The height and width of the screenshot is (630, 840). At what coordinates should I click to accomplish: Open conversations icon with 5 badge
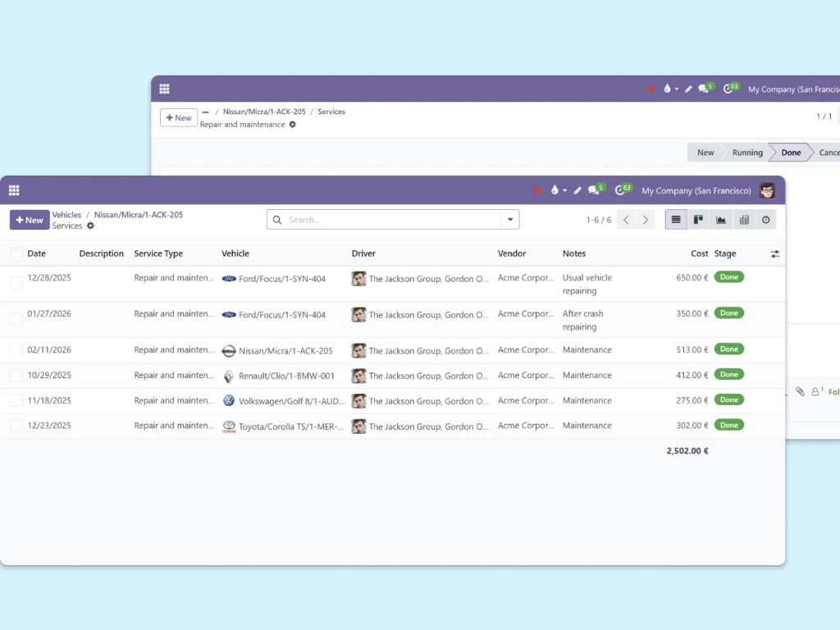pos(595,190)
